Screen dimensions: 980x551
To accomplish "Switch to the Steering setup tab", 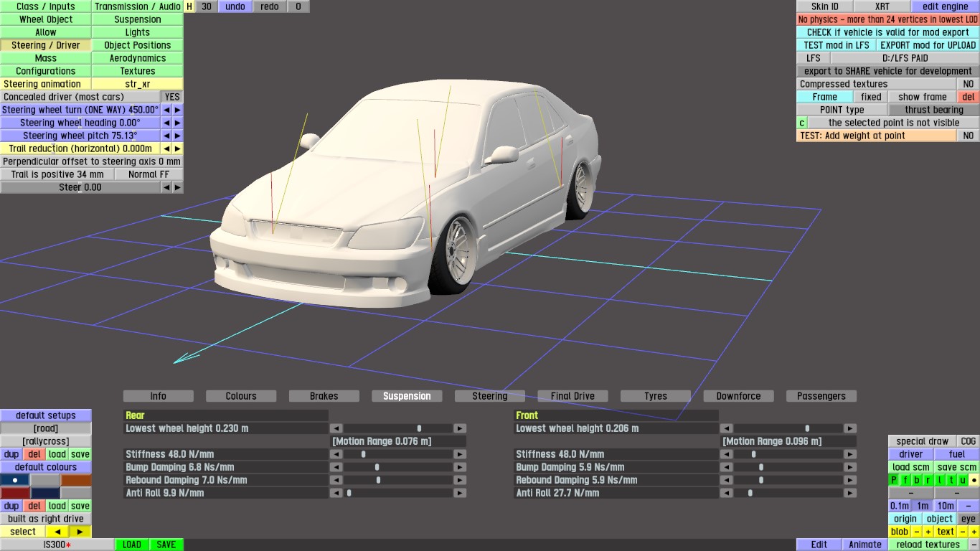I will [x=490, y=396].
